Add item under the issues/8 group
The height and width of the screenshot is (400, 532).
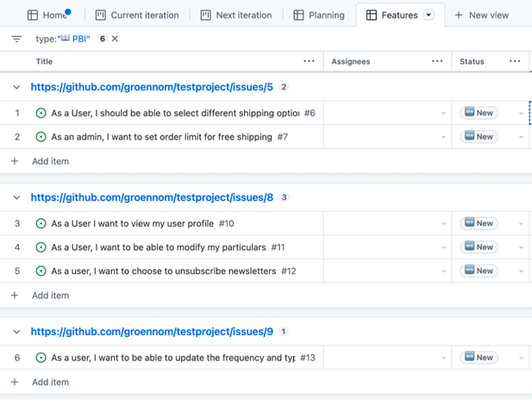pyautogui.click(x=50, y=296)
